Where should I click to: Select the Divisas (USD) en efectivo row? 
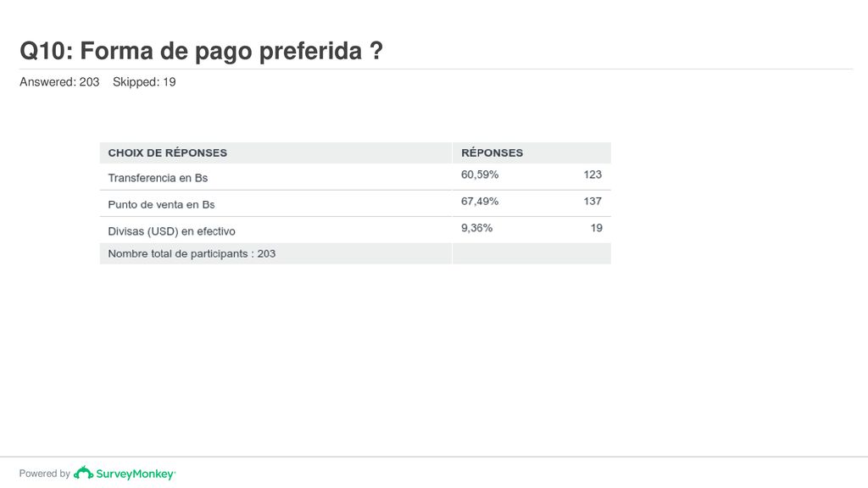pyautogui.click(x=355, y=230)
